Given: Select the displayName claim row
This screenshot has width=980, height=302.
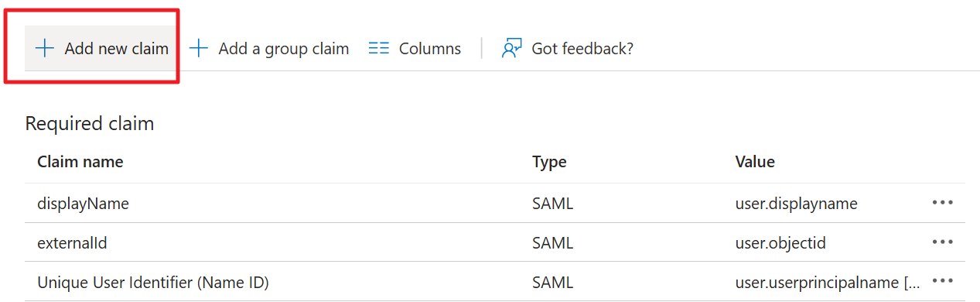Looking at the screenshot, I should pyautogui.click(x=495, y=203).
